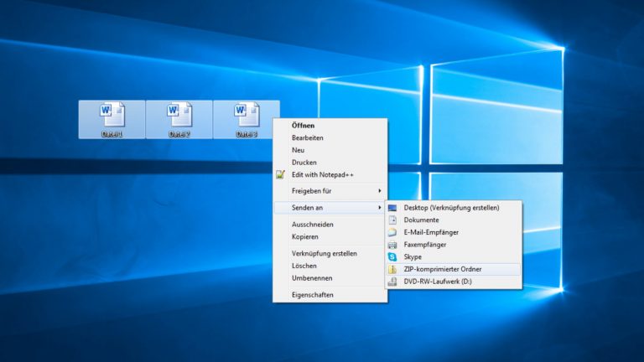644x362 pixels.
Task: Select Ausschneiden to cut the files
Action: (x=313, y=225)
